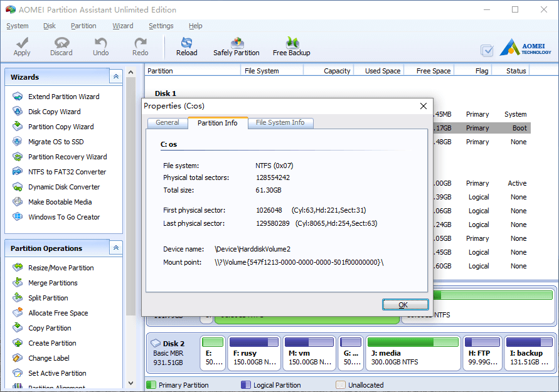Viewport: 559px width, 392px height.
Task: Click the Undo toolbar icon
Action: [100, 43]
